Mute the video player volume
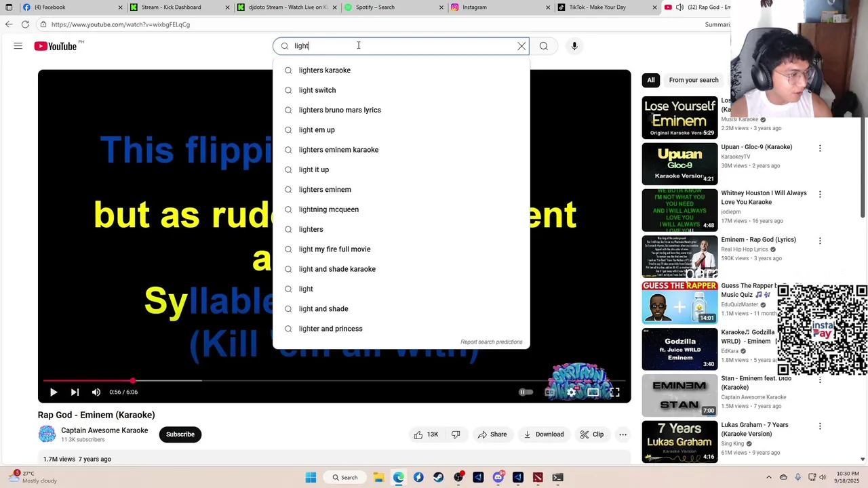 tap(96, 392)
